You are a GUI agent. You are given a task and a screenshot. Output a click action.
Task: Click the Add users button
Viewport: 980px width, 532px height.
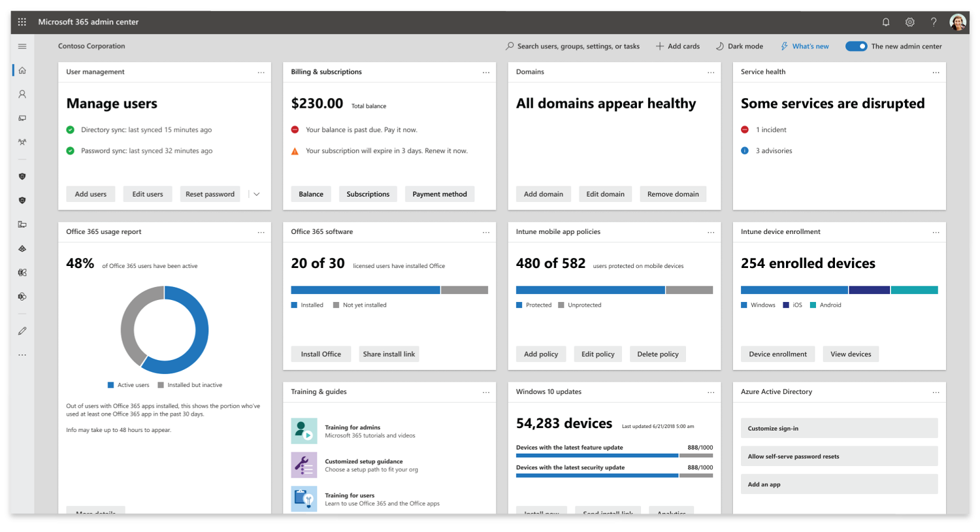point(90,193)
